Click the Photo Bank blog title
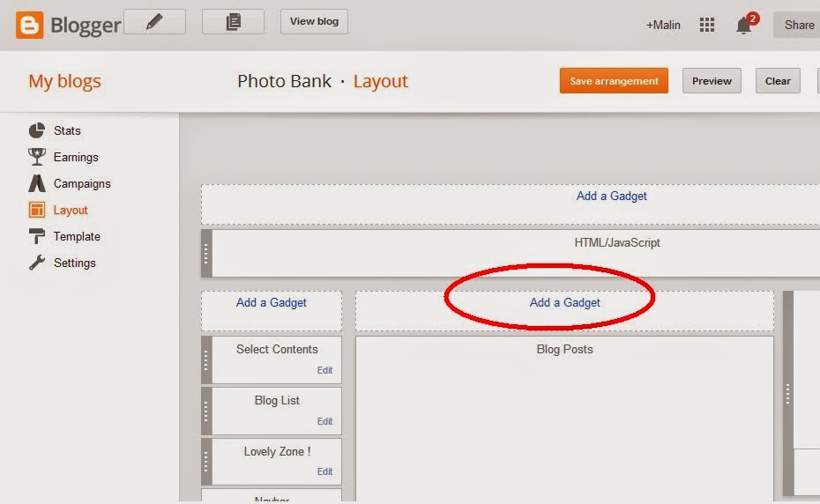This screenshot has height=504, width=820. (284, 82)
